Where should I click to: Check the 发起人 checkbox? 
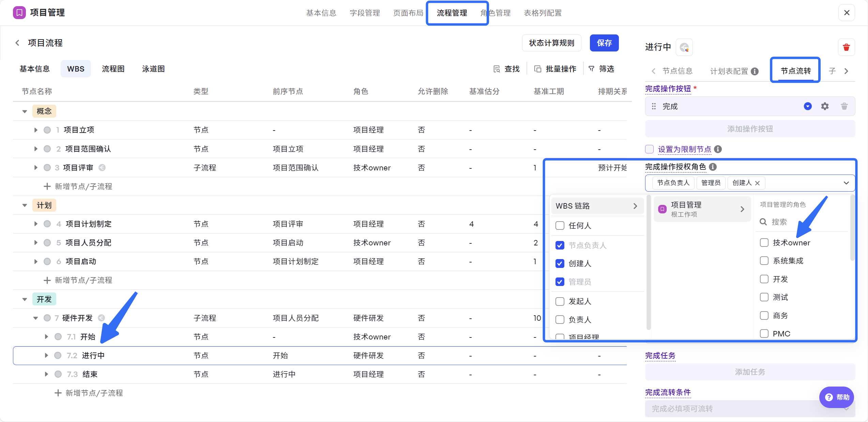tap(560, 301)
